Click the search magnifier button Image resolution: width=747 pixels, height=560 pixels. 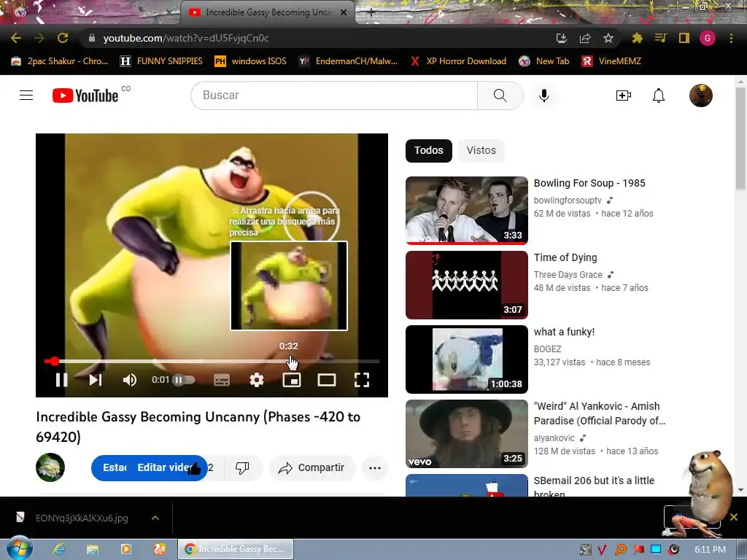click(500, 96)
